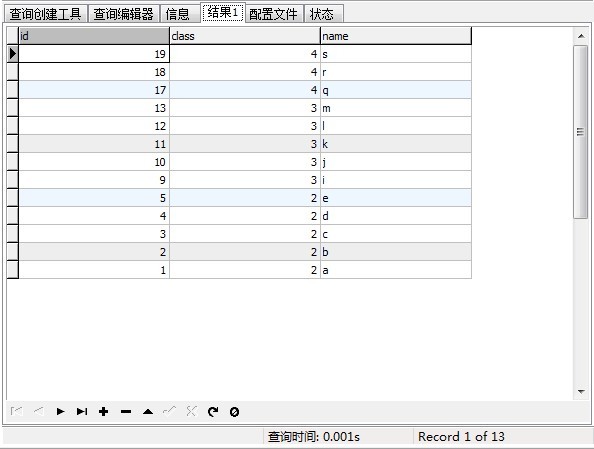The image size is (594, 449).
Task: Click id cell with value 5
Action: tap(94, 198)
